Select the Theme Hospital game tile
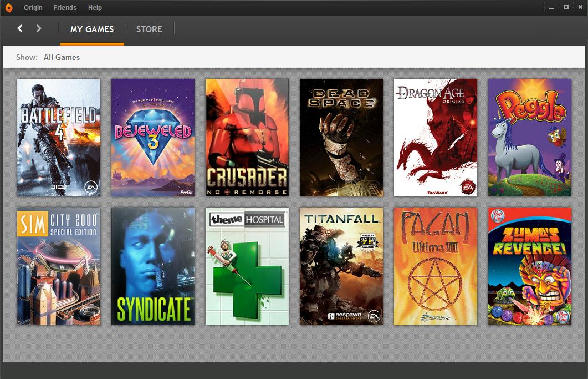This screenshot has width=588, height=379. pyautogui.click(x=247, y=266)
